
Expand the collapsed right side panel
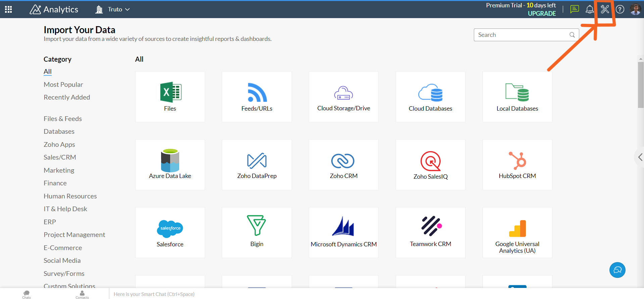click(x=640, y=157)
